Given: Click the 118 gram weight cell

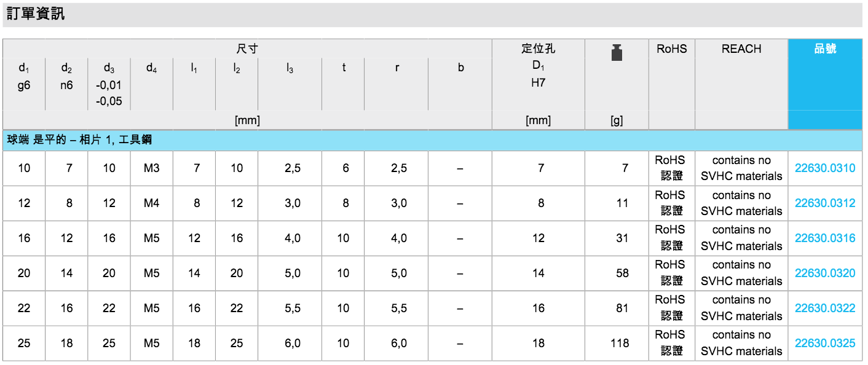Looking at the screenshot, I should pyautogui.click(x=620, y=343).
